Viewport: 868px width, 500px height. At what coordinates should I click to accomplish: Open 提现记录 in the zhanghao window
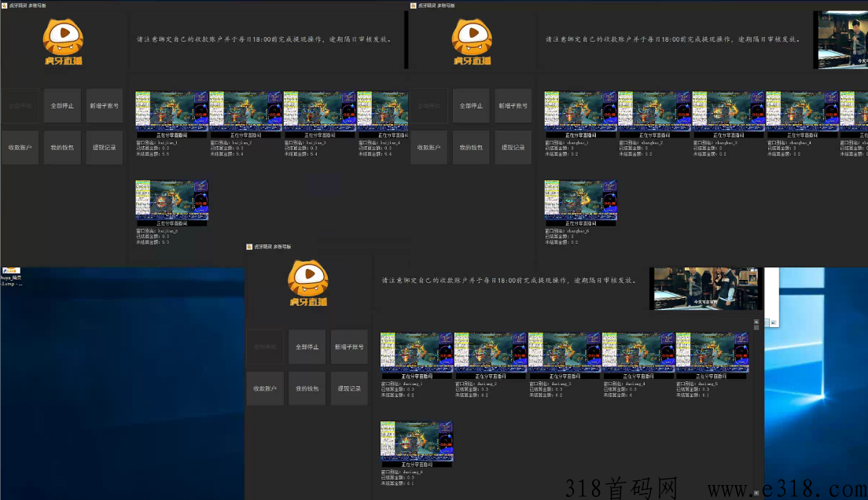(513, 148)
